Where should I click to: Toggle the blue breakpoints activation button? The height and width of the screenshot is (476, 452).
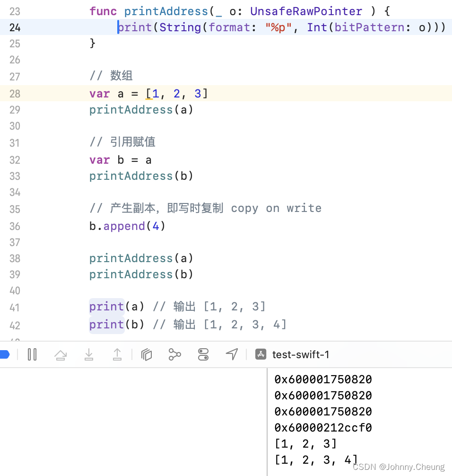(5, 354)
